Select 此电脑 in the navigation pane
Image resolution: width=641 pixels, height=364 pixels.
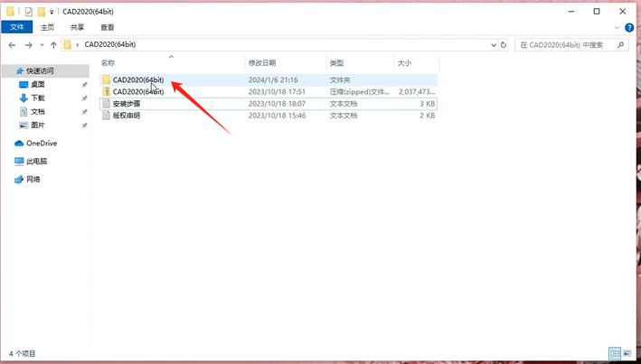click(36, 162)
